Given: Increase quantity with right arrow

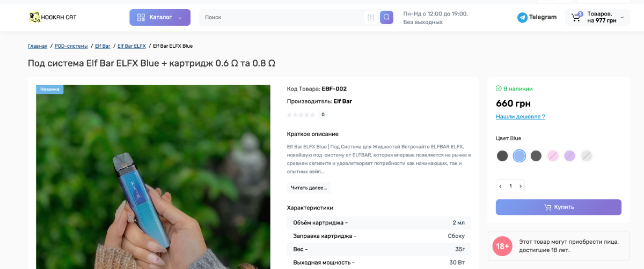Looking at the screenshot, I should click(x=521, y=186).
